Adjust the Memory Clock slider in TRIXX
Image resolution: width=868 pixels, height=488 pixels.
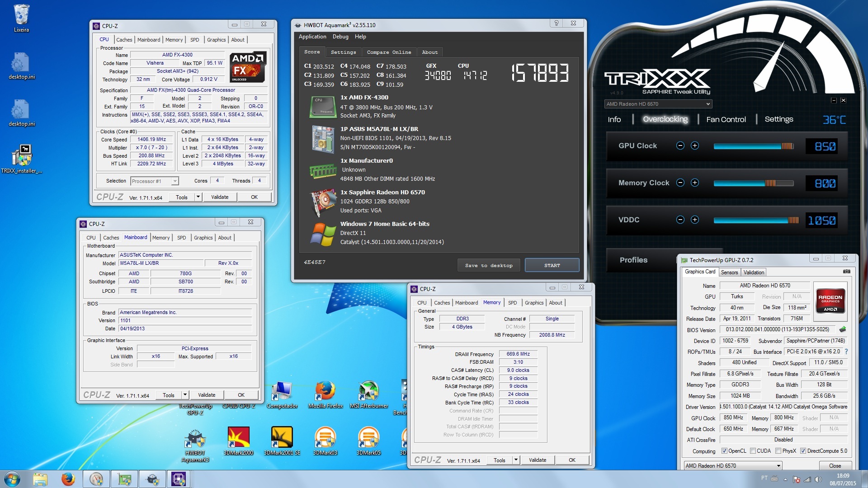point(754,183)
